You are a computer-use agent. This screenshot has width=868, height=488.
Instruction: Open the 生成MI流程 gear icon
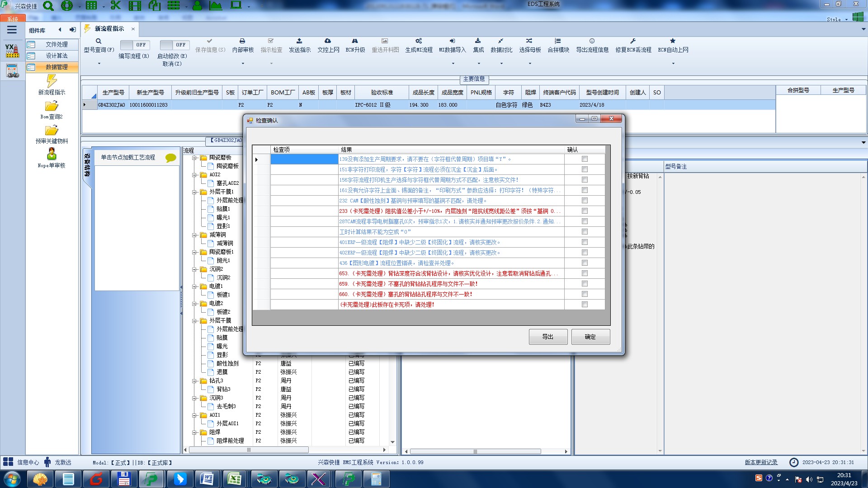419,41
